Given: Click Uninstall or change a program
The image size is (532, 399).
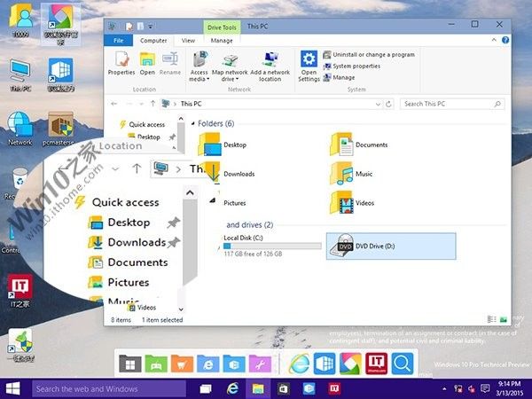Looking at the screenshot, I should point(373,54).
